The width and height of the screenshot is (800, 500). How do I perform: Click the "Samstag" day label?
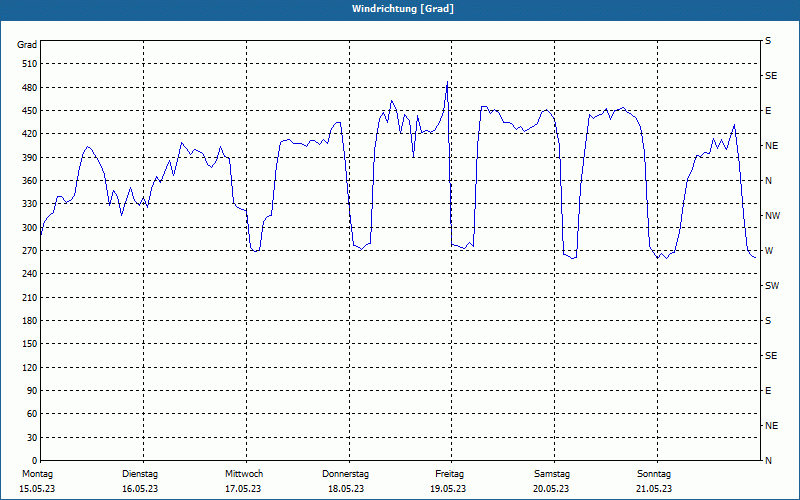552,474
